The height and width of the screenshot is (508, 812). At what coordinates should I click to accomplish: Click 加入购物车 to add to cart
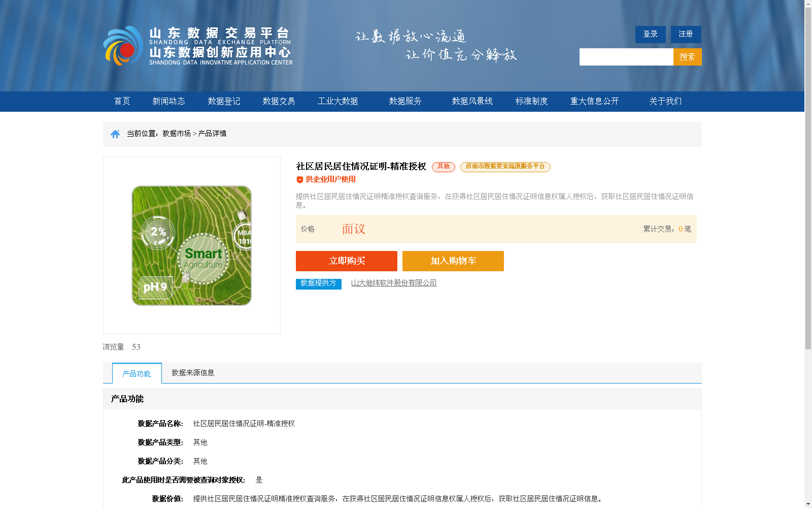point(453,261)
